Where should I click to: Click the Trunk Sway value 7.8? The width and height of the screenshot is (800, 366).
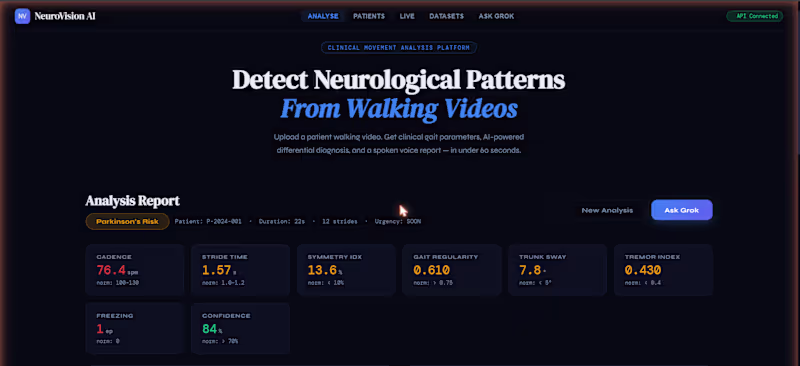pyautogui.click(x=530, y=270)
